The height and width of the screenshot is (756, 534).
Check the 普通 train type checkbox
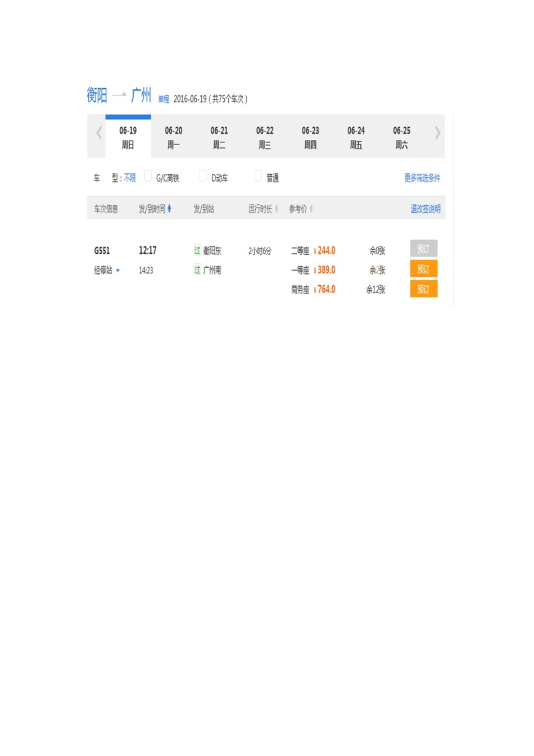(x=258, y=176)
